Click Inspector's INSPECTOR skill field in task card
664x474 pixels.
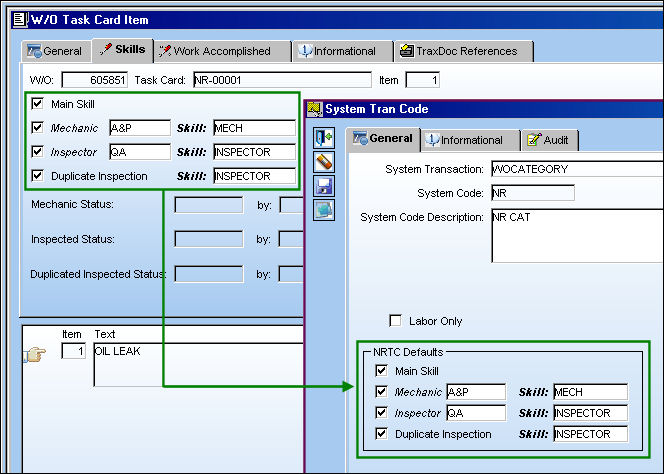(255, 152)
